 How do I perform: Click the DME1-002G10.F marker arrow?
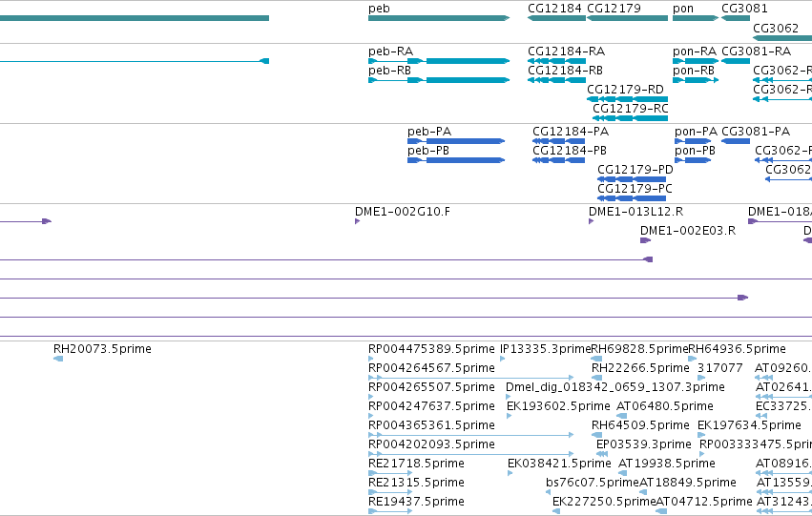[357, 221]
